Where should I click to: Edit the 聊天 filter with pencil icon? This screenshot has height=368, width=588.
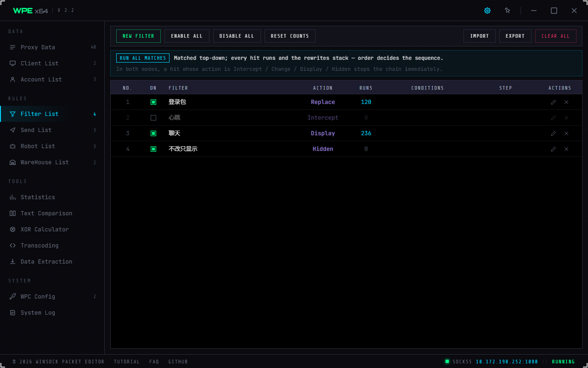(554, 133)
